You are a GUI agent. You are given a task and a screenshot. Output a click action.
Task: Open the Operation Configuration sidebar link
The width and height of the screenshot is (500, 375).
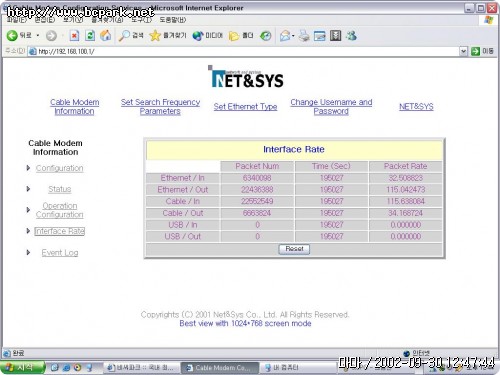(60, 210)
